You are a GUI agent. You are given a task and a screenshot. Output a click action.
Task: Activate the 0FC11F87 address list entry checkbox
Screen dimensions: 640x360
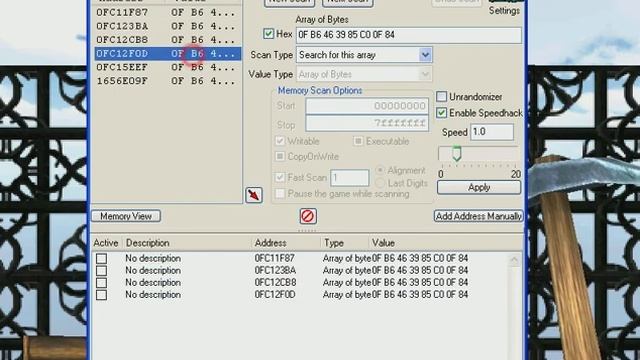click(102, 258)
